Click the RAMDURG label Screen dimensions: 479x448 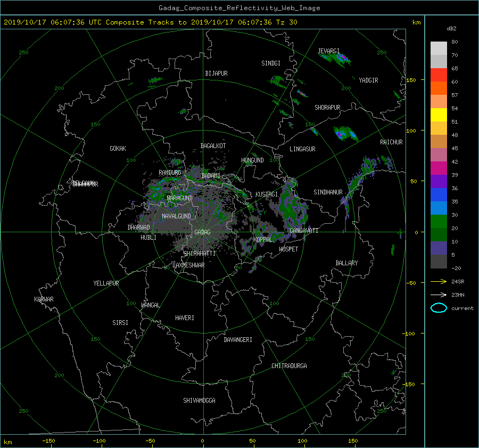pos(170,173)
